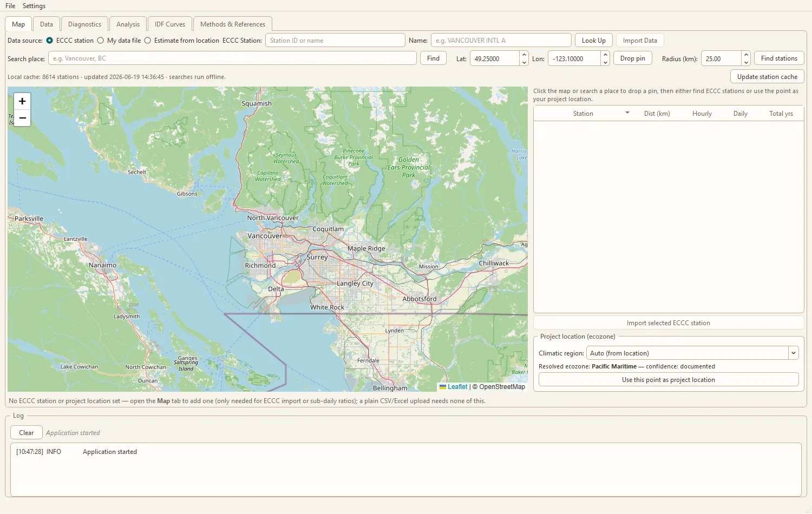
Task: Sort by Station column header arrow
Action: (x=627, y=113)
